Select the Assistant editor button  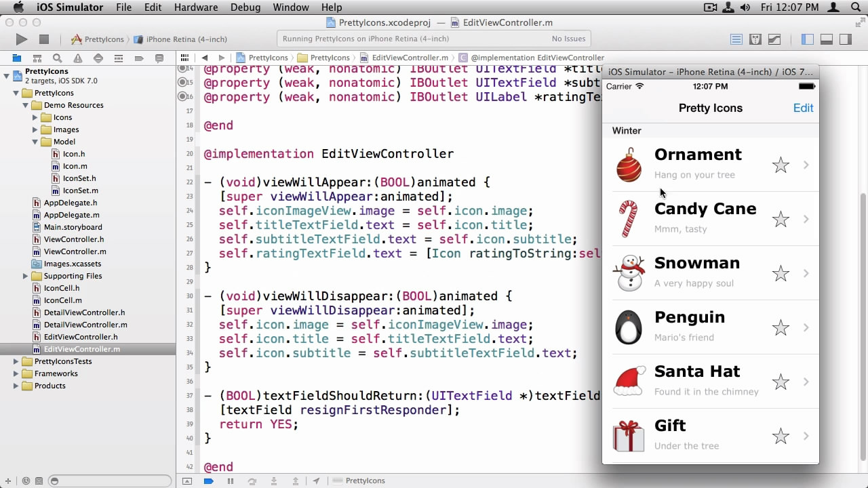(x=755, y=39)
